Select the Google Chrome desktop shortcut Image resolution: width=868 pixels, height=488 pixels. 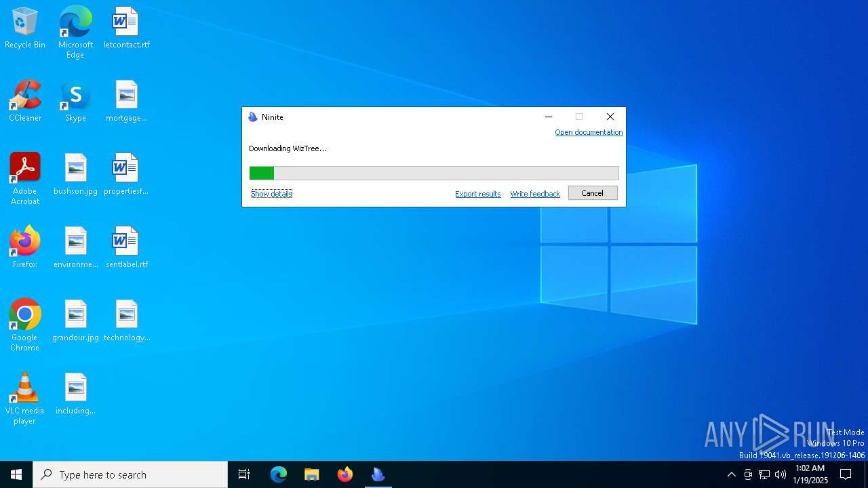pyautogui.click(x=25, y=325)
